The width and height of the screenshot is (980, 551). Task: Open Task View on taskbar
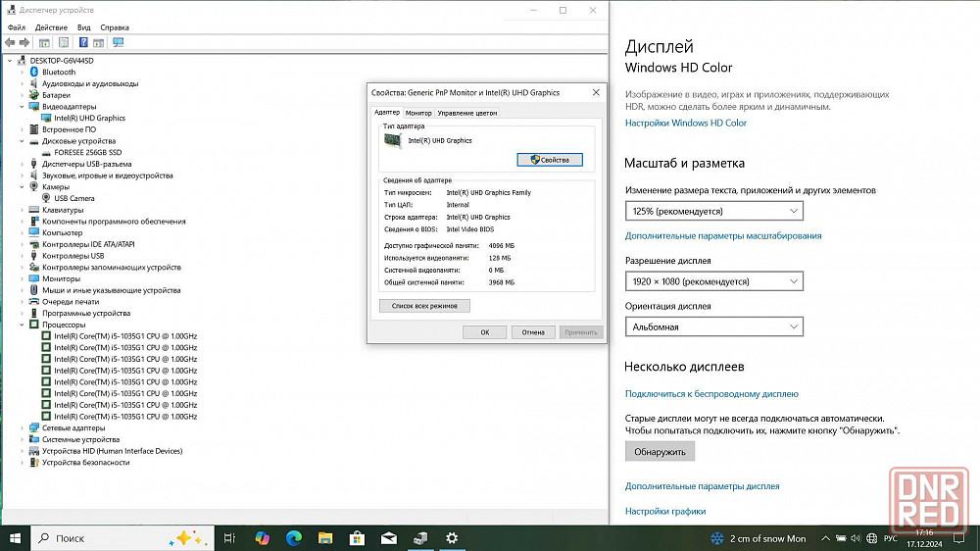[229, 538]
